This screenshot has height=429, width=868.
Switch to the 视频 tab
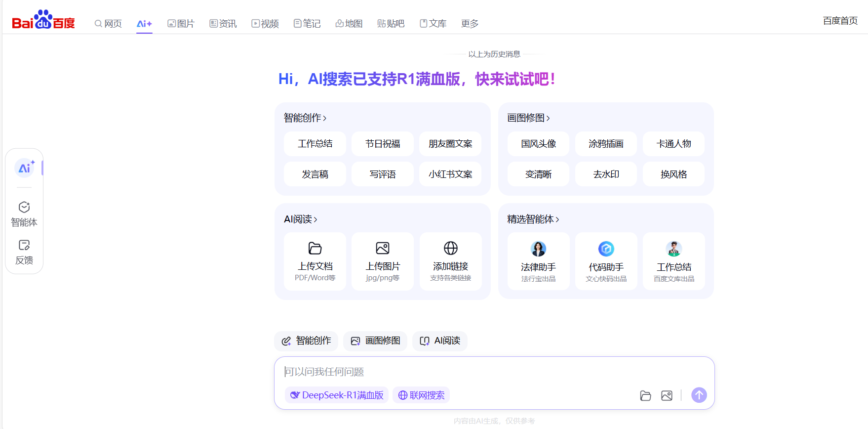click(265, 23)
